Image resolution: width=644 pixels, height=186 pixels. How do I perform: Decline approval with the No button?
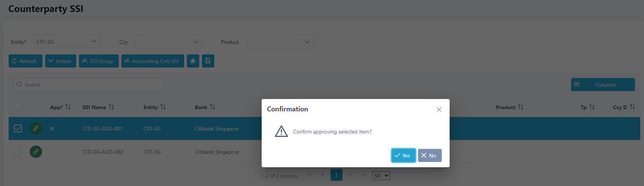point(429,156)
